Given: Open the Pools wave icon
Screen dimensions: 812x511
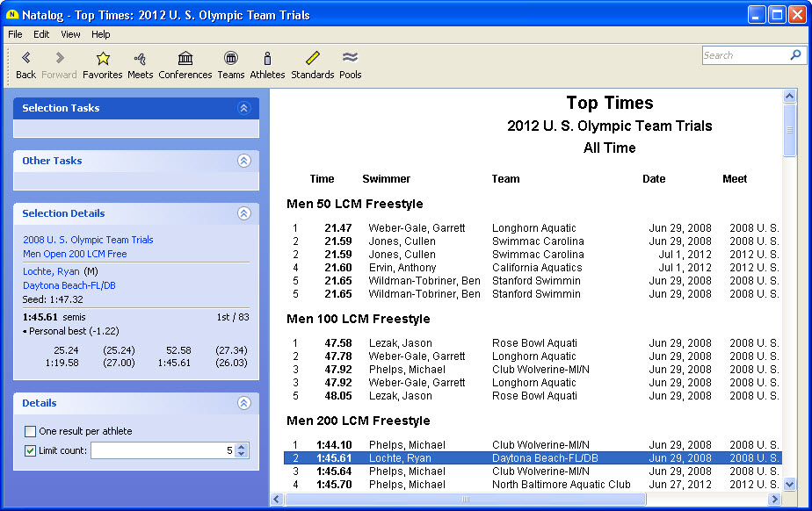Looking at the screenshot, I should coord(350,59).
